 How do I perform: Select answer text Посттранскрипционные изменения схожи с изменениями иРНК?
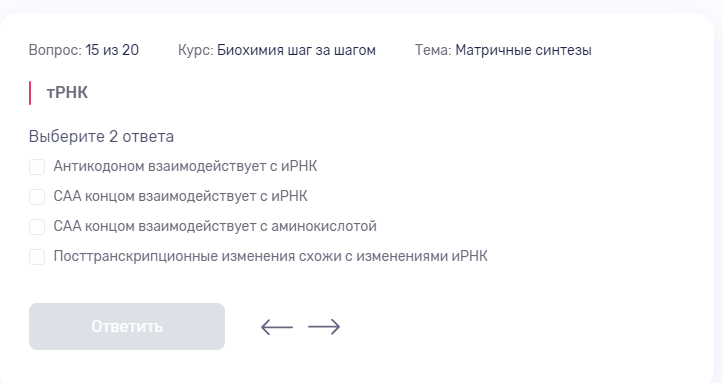click(x=270, y=256)
